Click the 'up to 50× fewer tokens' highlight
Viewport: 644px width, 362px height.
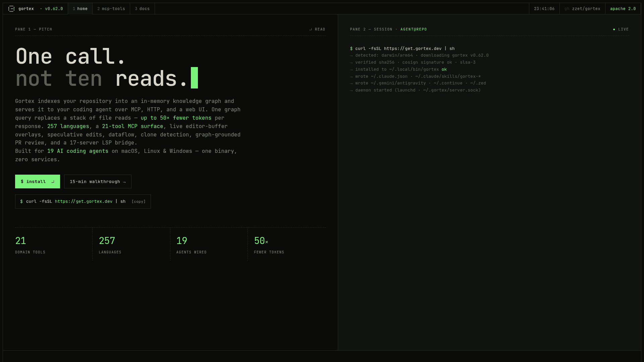pos(176,118)
